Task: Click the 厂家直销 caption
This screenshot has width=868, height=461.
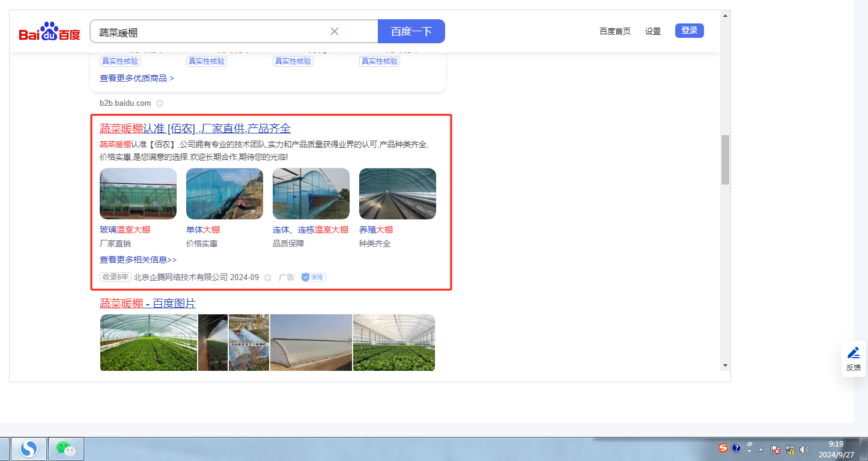Action: point(115,243)
